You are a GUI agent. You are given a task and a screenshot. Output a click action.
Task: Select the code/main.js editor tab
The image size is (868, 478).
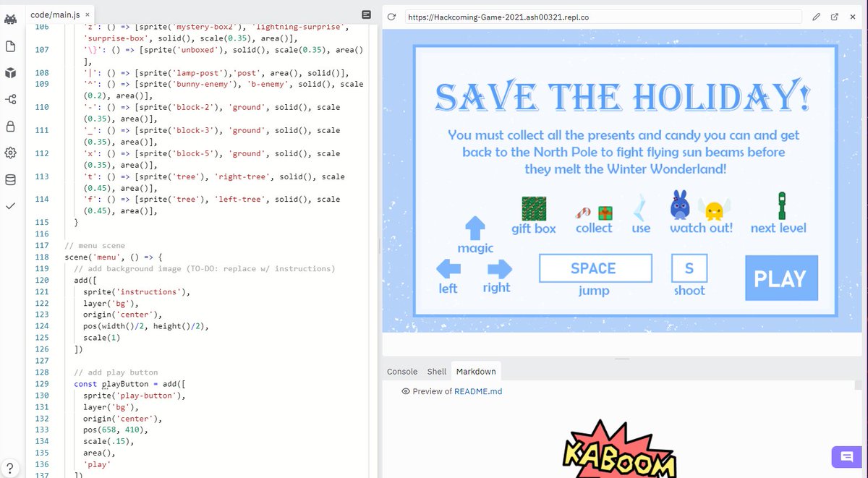tap(61, 14)
